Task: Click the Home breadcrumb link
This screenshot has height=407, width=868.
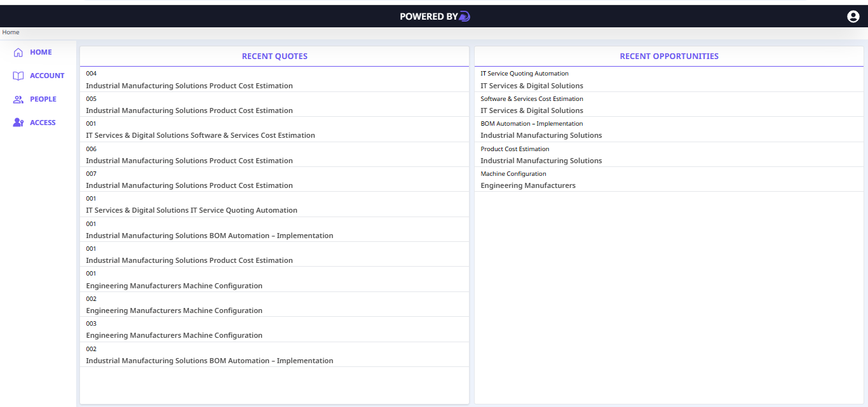Action: [11, 32]
